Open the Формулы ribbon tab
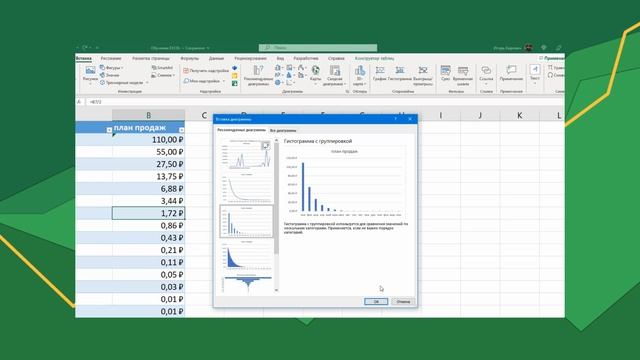This screenshot has width=640, height=360. click(189, 58)
